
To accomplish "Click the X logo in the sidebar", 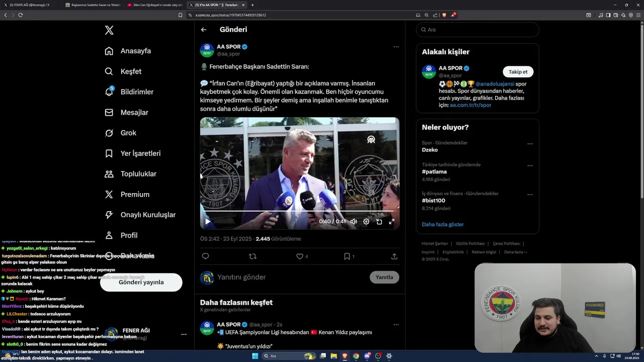I will (109, 30).
